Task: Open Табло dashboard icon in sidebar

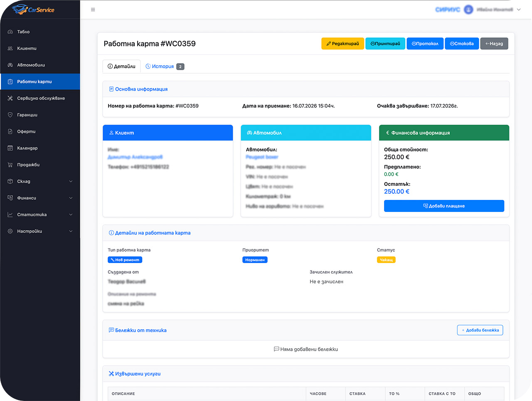Action: (x=10, y=32)
